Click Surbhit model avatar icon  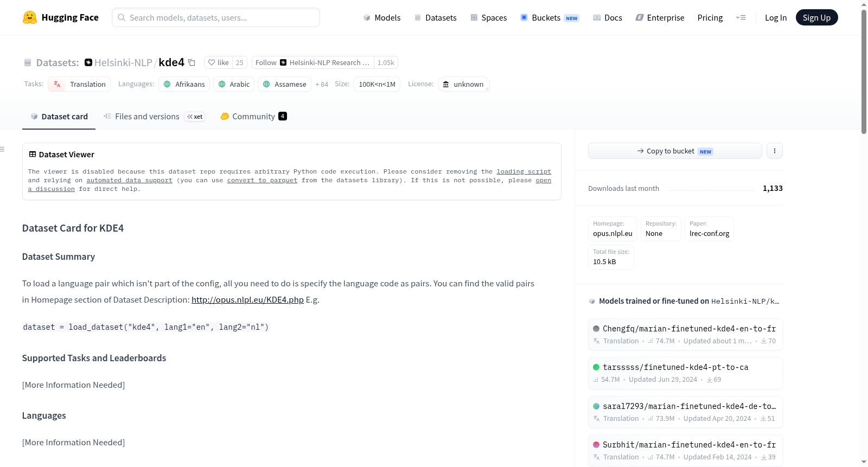pyautogui.click(x=596, y=445)
